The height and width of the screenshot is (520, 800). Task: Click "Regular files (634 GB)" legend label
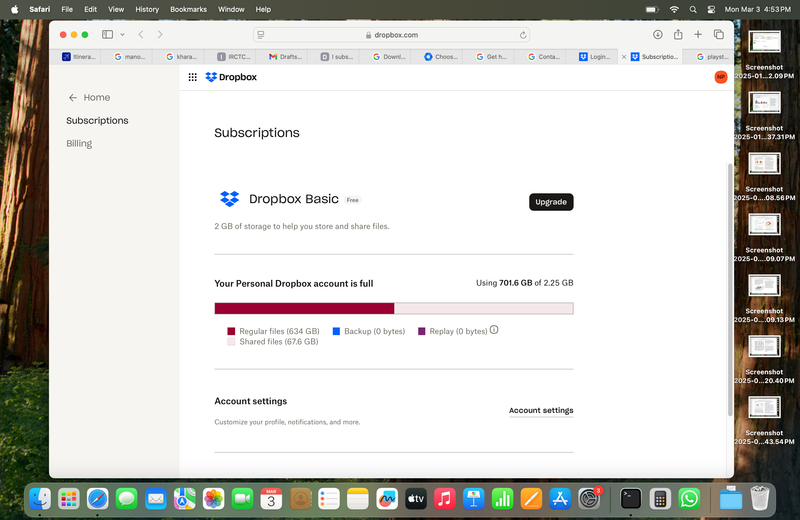pos(279,331)
